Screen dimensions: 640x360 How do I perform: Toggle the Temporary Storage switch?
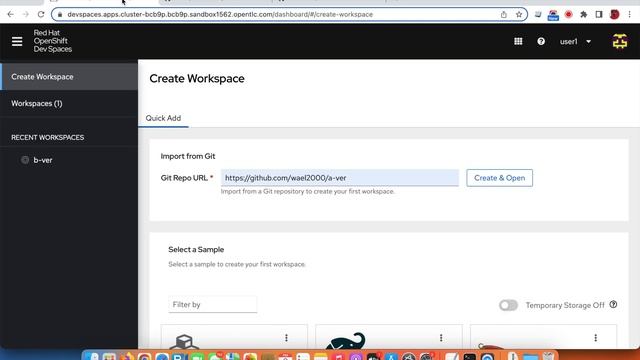coord(508,305)
